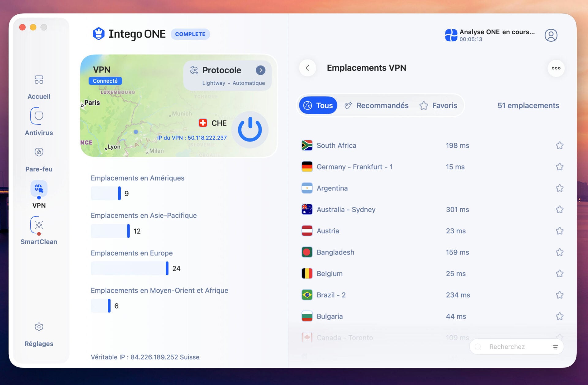Switch to the Recommandés tab
The width and height of the screenshot is (588, 385).
tap(377, 105)
